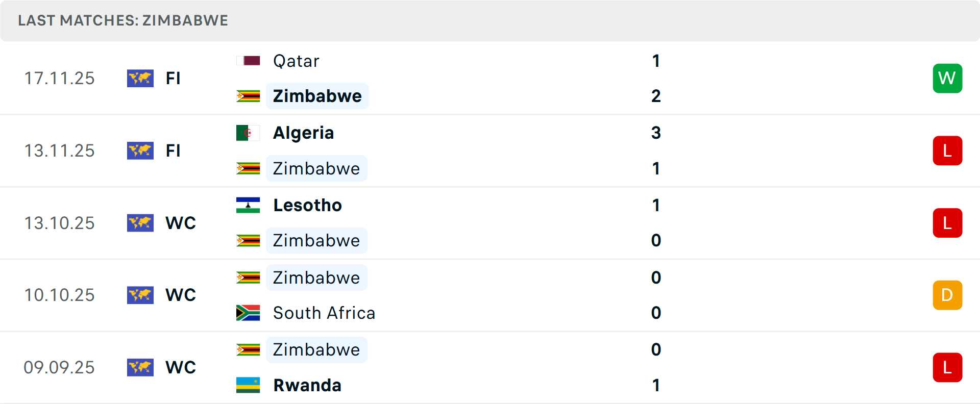Click the 13.10.25 match date

click(x=60, y=223)
